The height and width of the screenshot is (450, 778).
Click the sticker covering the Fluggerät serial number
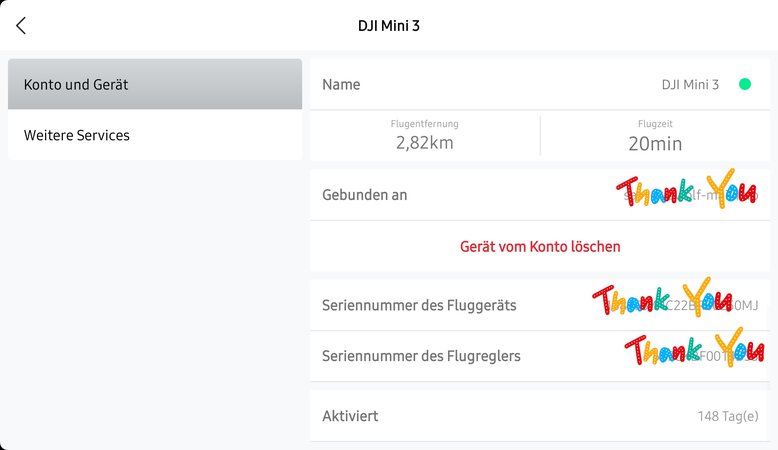[662, 298]
